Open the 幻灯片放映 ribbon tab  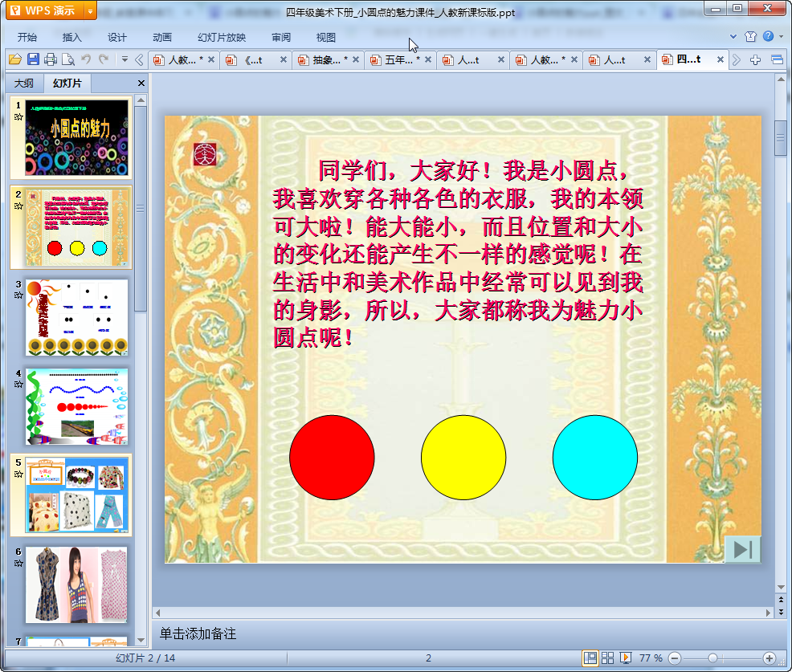[x=221, y=37]
